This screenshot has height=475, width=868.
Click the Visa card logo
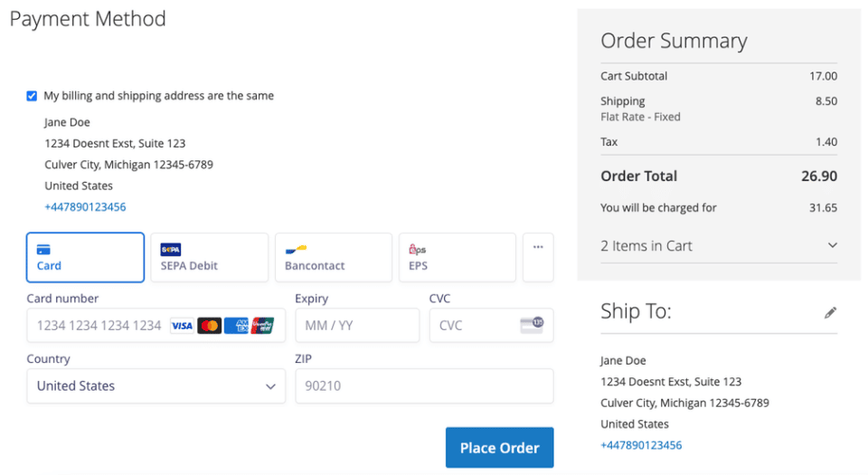[x=182, y=326]
